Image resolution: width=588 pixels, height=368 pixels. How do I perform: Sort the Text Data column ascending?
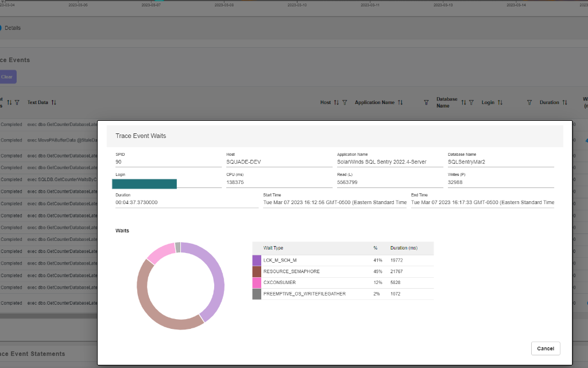[x=53, y=102]
